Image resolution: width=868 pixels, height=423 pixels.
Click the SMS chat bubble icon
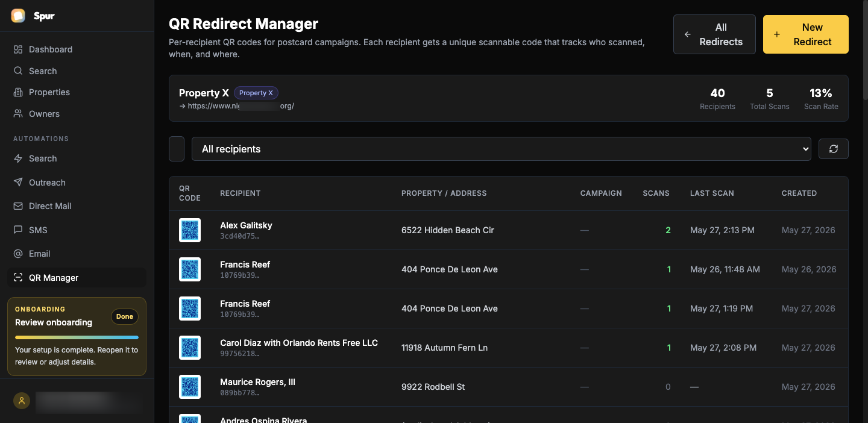point(18,230)
